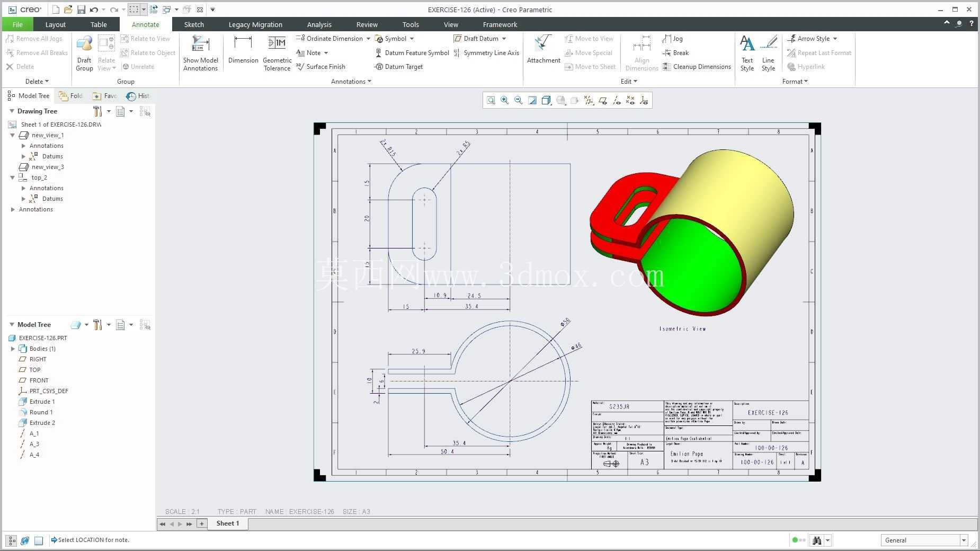Open the File menu

pos(17,24)
